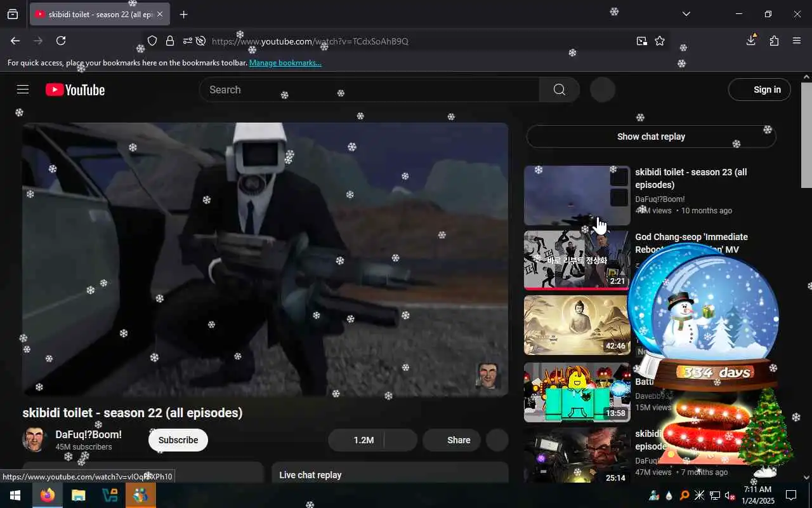View site security padlock information

click(x=169, y=41)
